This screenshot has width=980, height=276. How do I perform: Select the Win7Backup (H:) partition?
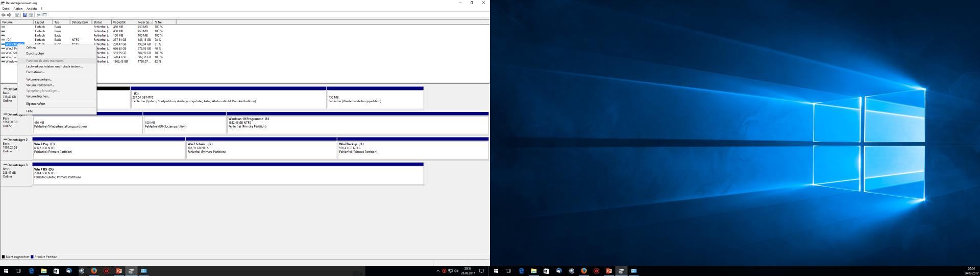(413, 148)
